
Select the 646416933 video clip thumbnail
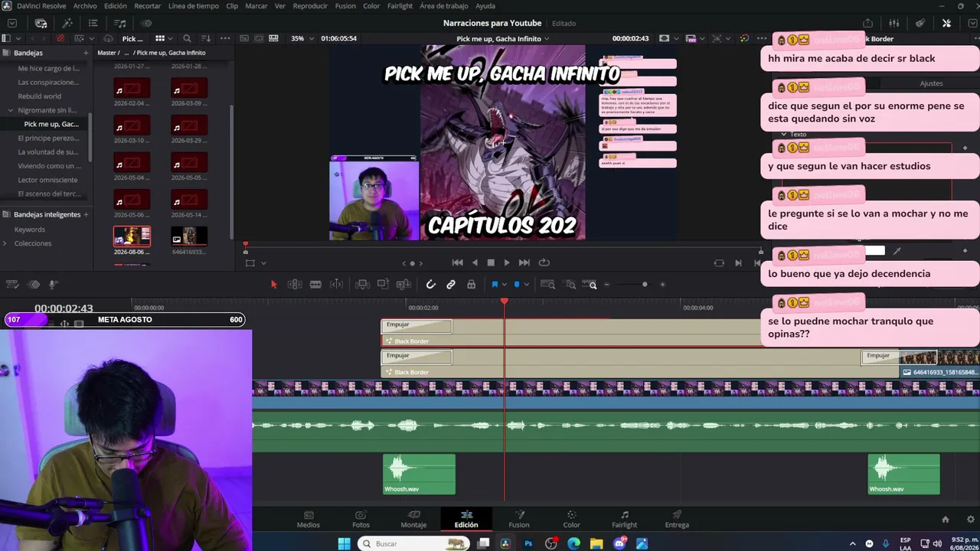tap(189, 236)
